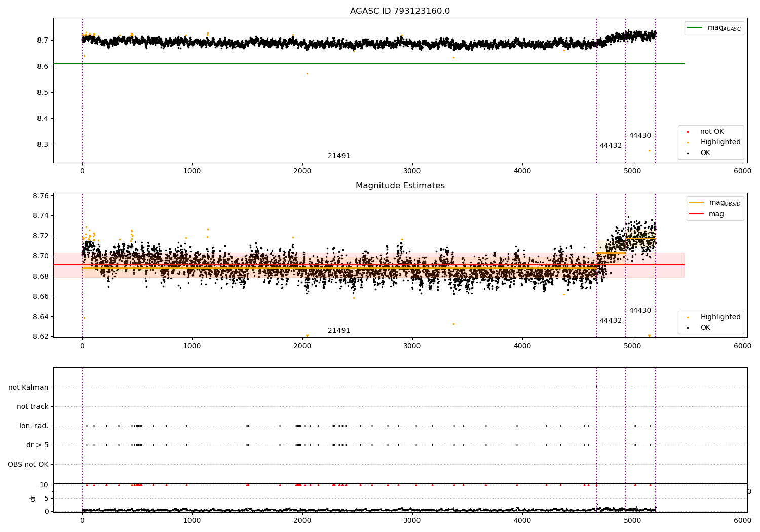Image resolution: width=760 pixels, height=532 pixels.
Task: Select the mag AGASC legend entry
Action: click(714, 28)
